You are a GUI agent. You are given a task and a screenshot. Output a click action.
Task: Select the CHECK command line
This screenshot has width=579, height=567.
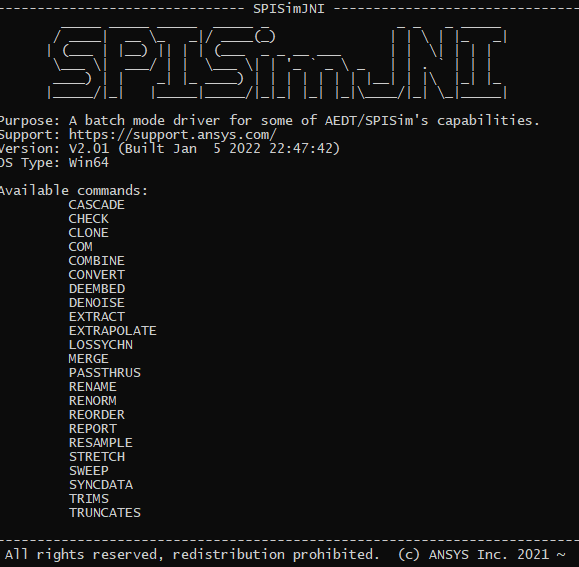89,219
